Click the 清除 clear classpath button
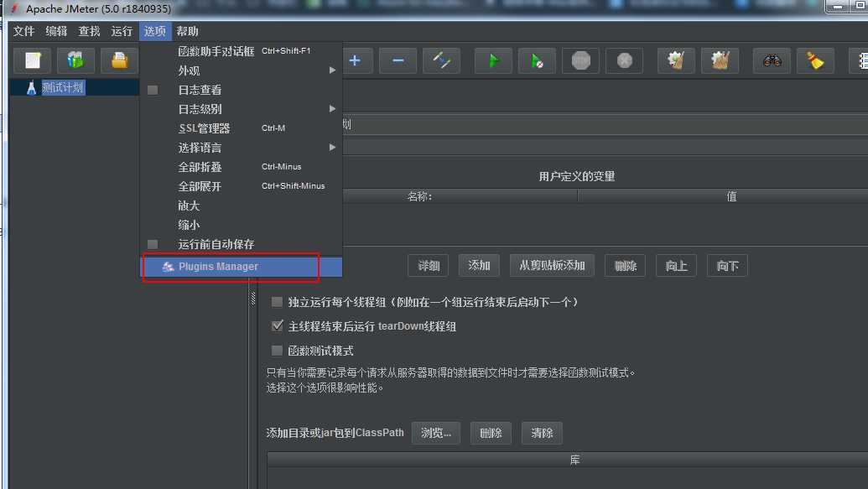The image size is (868, 489). point(542,433)
